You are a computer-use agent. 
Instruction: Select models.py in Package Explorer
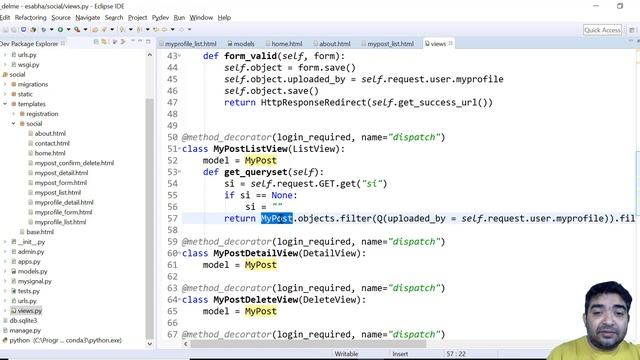coord(32,271)
